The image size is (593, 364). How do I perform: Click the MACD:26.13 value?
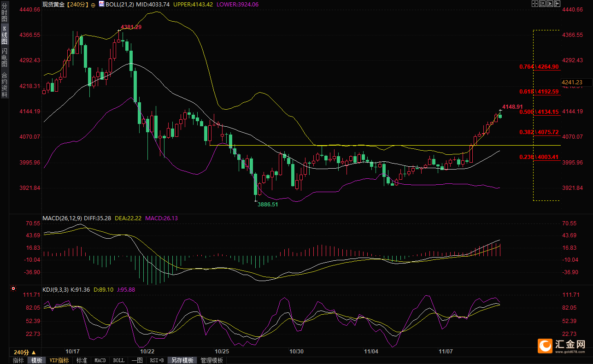click(161, 218)
